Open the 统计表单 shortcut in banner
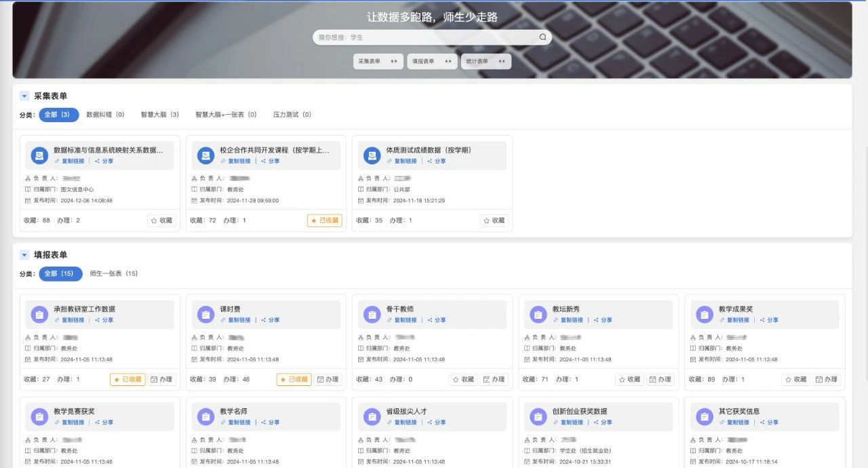868x468 pixels. [486, 61]
